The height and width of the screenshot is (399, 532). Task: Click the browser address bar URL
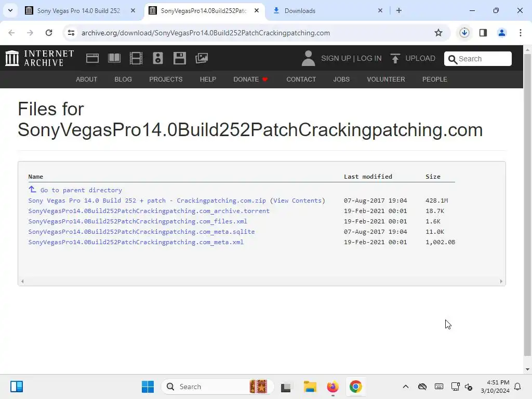[x=206, y=33]
